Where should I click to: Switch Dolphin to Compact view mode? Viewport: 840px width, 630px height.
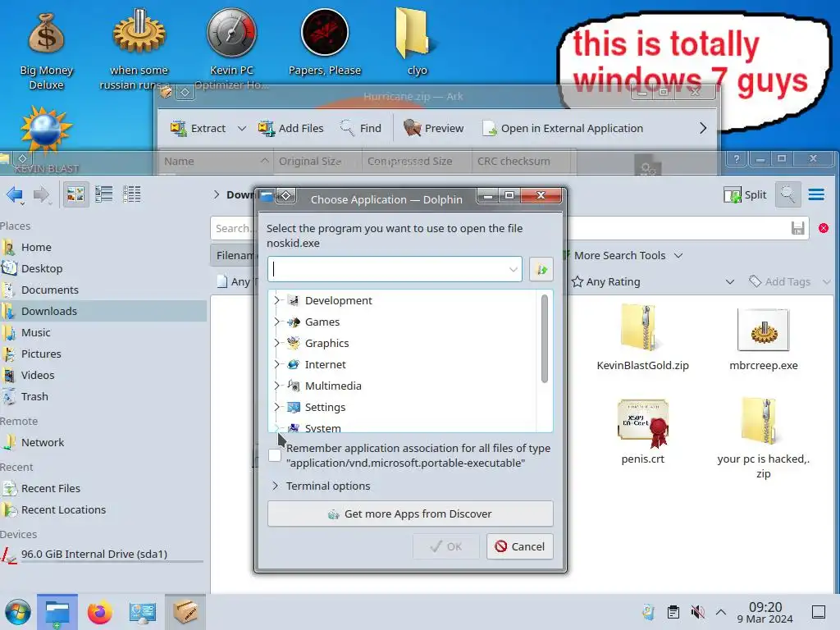point(104,194)
